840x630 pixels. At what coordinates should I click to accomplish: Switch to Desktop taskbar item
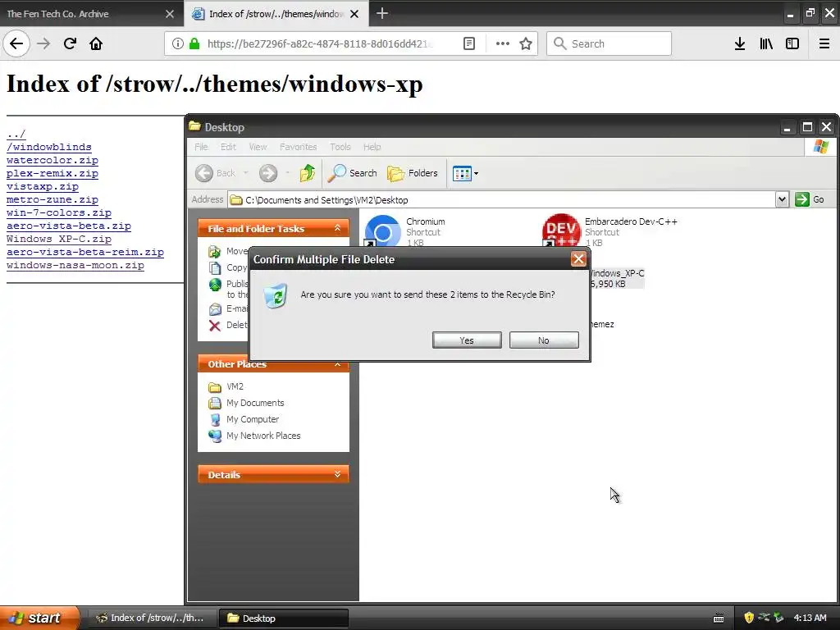tap(284, 618)
